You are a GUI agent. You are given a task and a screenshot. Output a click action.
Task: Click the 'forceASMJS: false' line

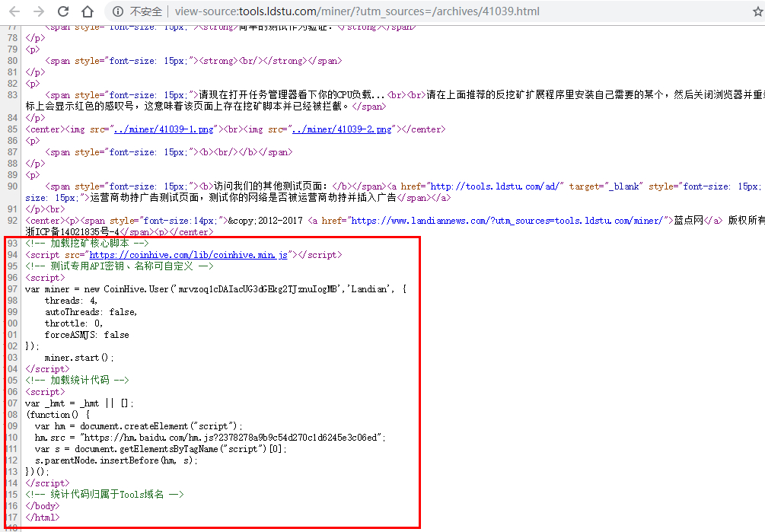(87, 335)
